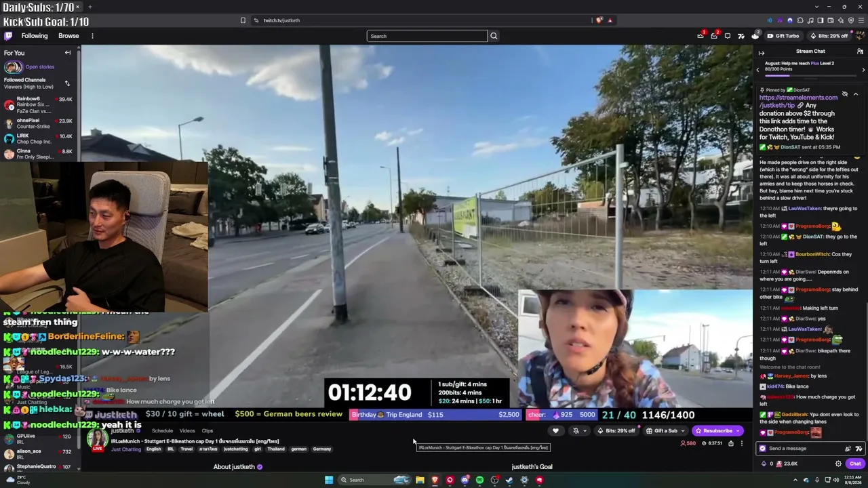Open the drops icon with gray badge
The height and width of the screenshot is (488, 868).
coord(755,36)
